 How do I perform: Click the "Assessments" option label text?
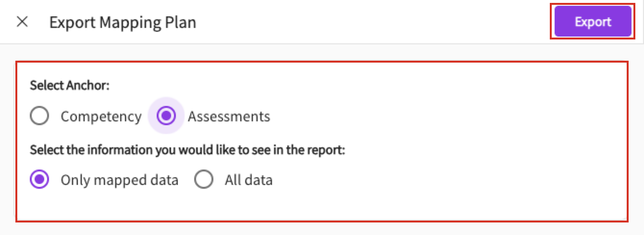point(229,117)
